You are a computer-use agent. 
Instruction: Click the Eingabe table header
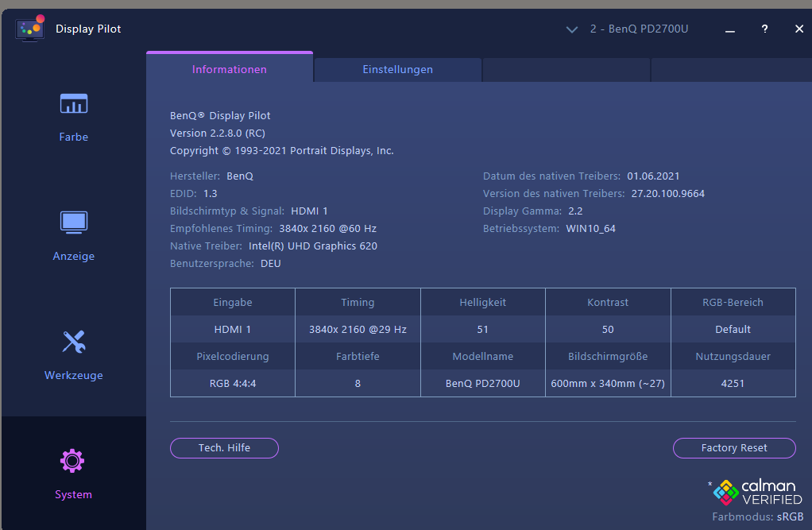[x=233, y=303]
